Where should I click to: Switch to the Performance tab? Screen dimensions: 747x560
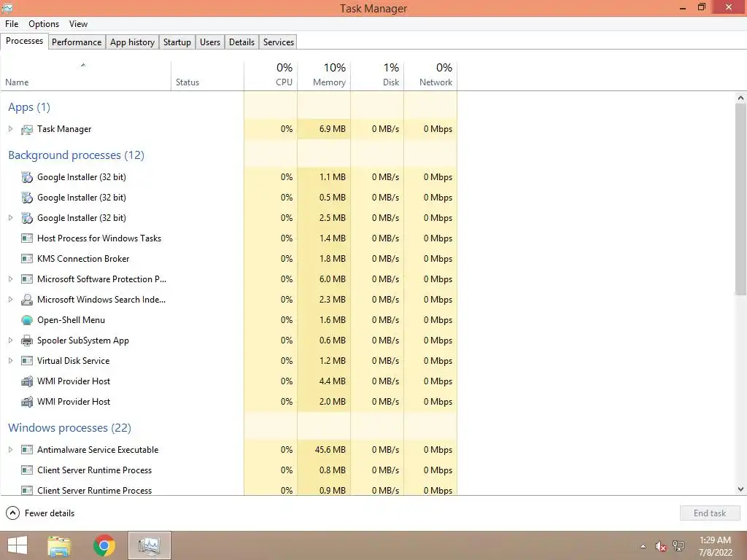[77, 42]
